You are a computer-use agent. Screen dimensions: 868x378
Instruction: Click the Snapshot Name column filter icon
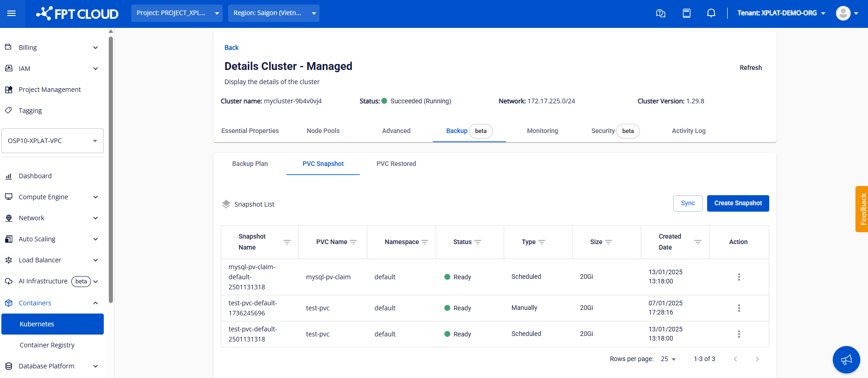[x=287, y=242]
